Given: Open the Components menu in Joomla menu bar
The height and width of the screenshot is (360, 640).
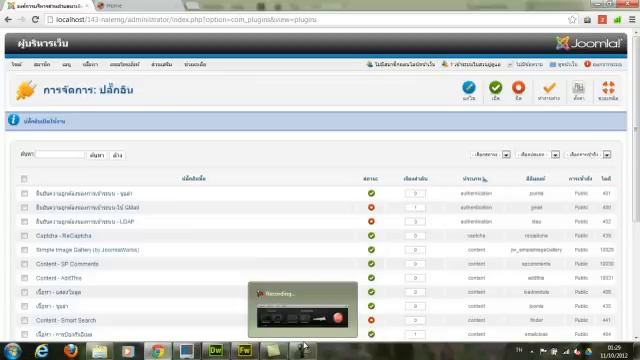Looking at the screenshot, I should 124,64.
